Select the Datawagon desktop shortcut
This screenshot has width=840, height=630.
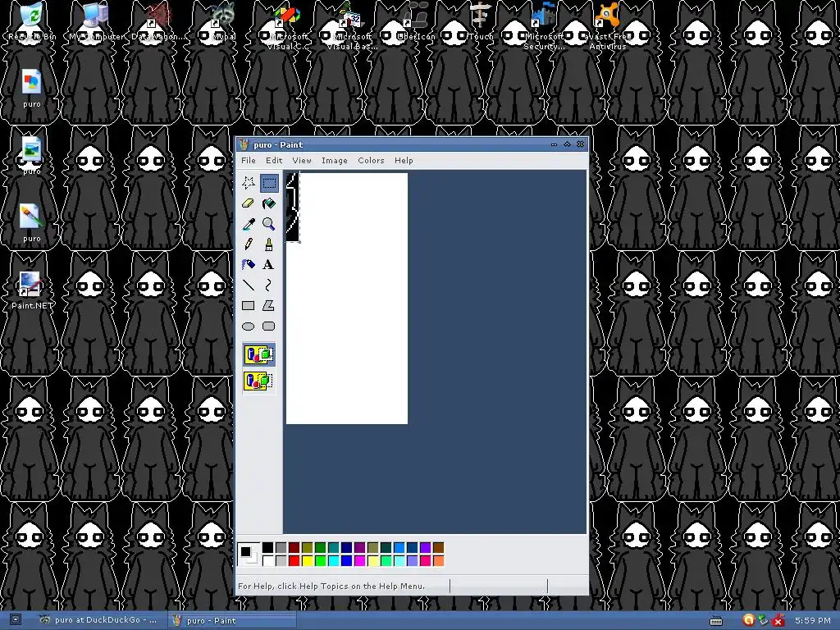[158, 22]
